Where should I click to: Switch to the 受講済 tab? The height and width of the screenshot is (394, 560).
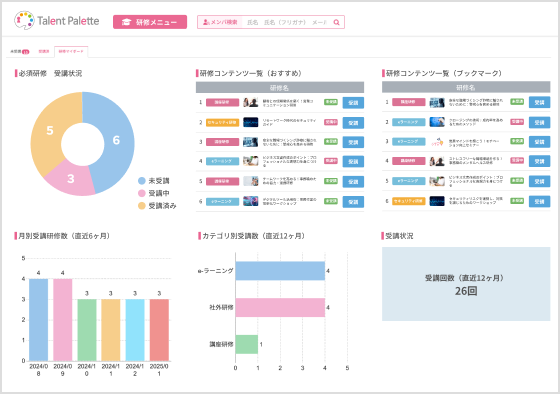click(44, 51)
